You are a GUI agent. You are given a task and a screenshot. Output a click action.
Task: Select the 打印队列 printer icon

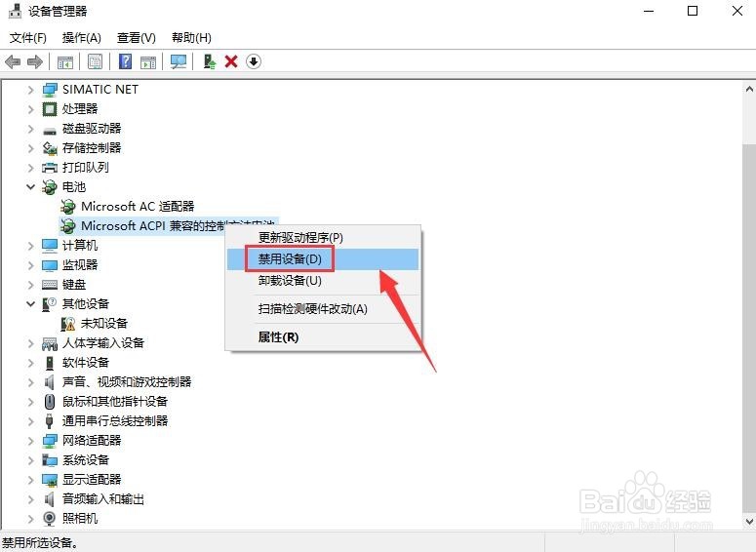pyautogui.click(x=50, y=168)
